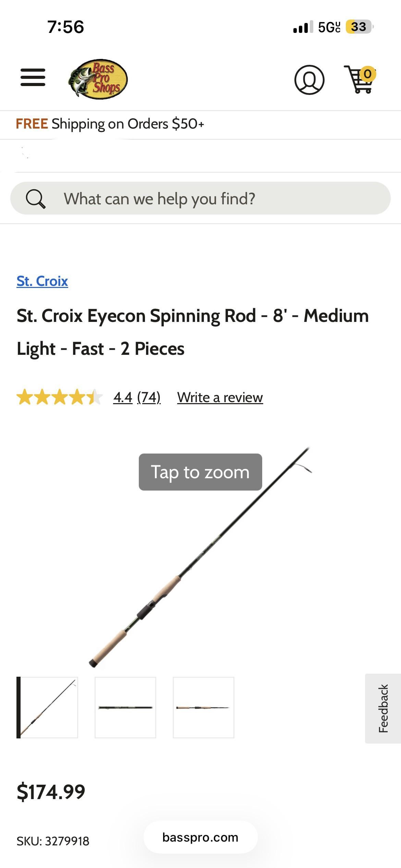Tap the basspro.com address pill
401x868 pixels.
[200, 837]
